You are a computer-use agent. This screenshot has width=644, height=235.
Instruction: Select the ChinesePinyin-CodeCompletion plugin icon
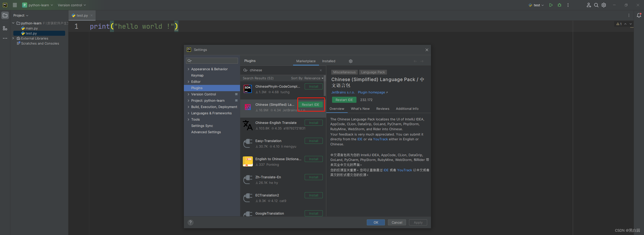[248, 89]
